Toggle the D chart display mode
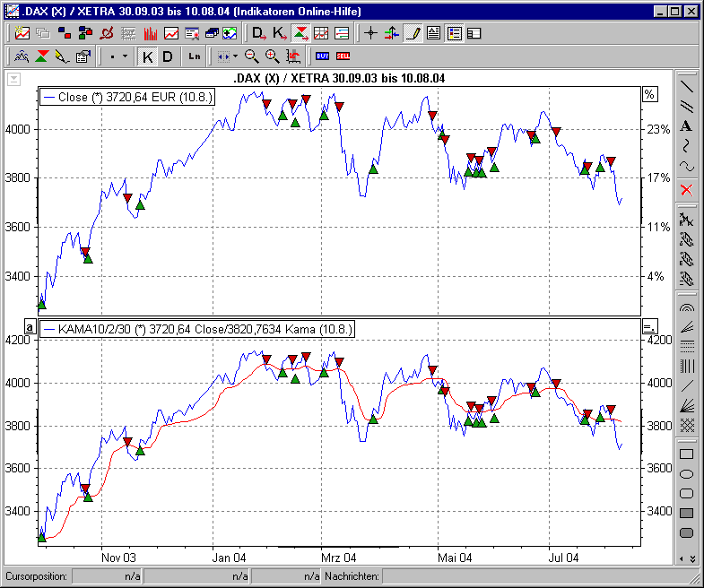Image resolution: width=704 pixels, height=588 pixels. coord(168,56)
